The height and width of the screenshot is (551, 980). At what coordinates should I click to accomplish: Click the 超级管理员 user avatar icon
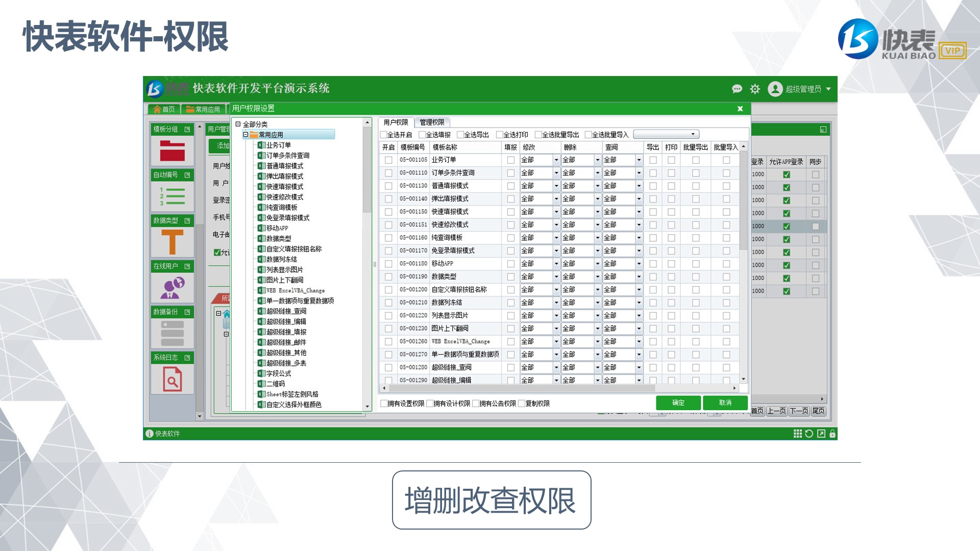coord(775,89)
